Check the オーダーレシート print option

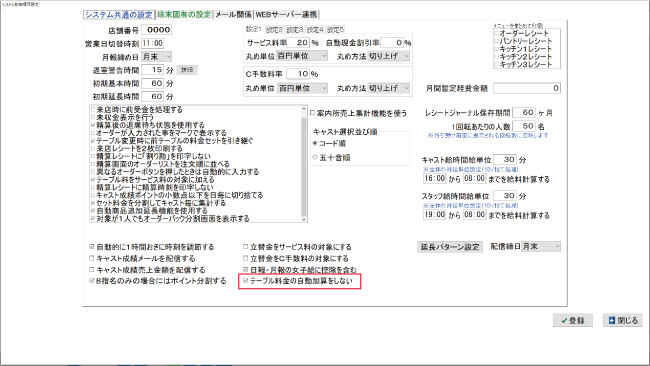496,33
